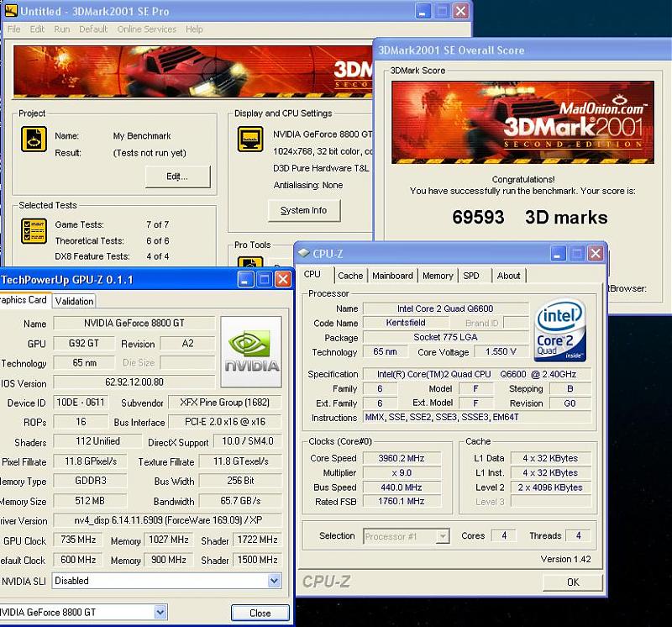Click the Display and CPU Settings monitor icon
The height and width of the screenshot is (627, 672).
250,139
